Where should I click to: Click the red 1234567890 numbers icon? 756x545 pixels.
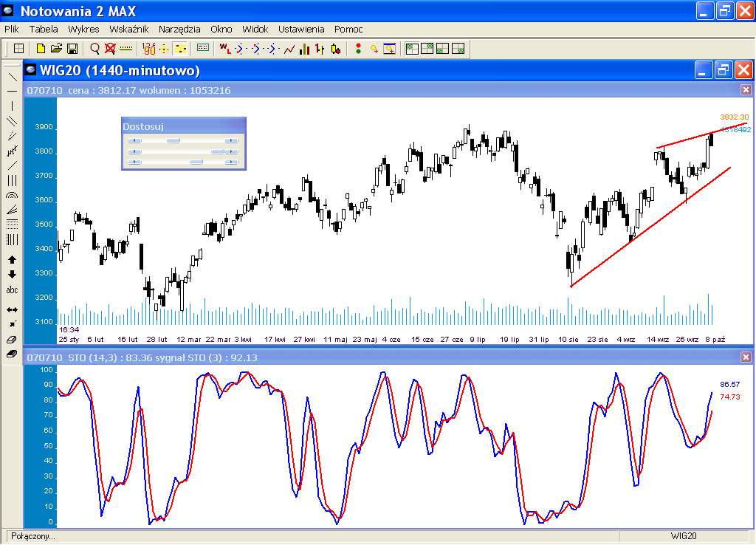point(149,49)
